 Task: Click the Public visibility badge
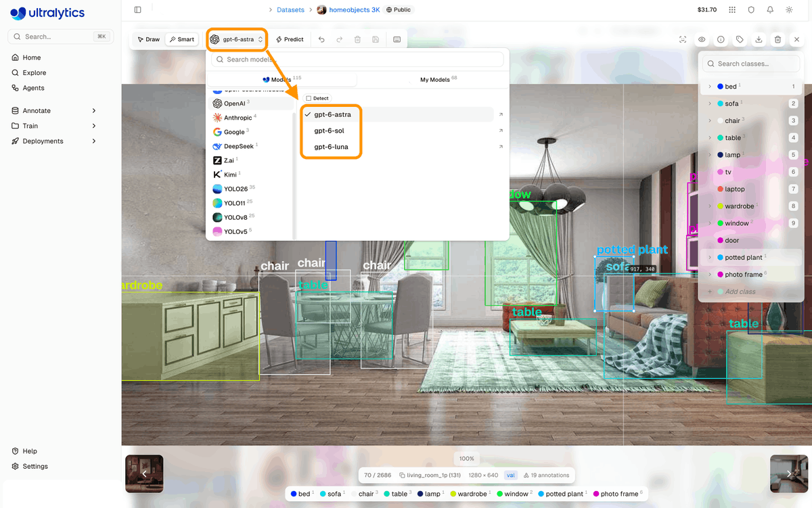(x=399, y=10)
